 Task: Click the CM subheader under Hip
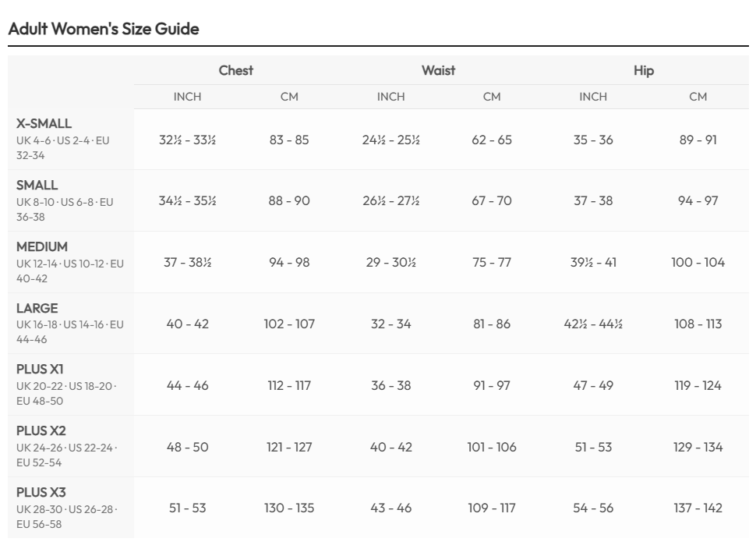pyautogui.click(x=698, y=97)
